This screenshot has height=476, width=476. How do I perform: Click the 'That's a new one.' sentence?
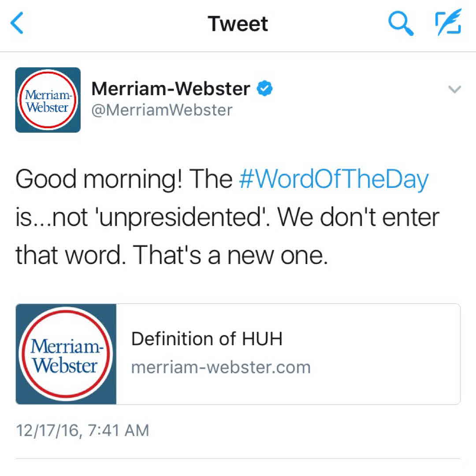point(230,255)
